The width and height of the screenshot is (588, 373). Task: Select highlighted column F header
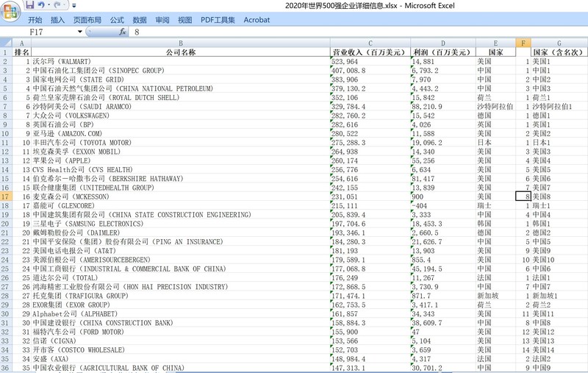click(x=523, y=43)
